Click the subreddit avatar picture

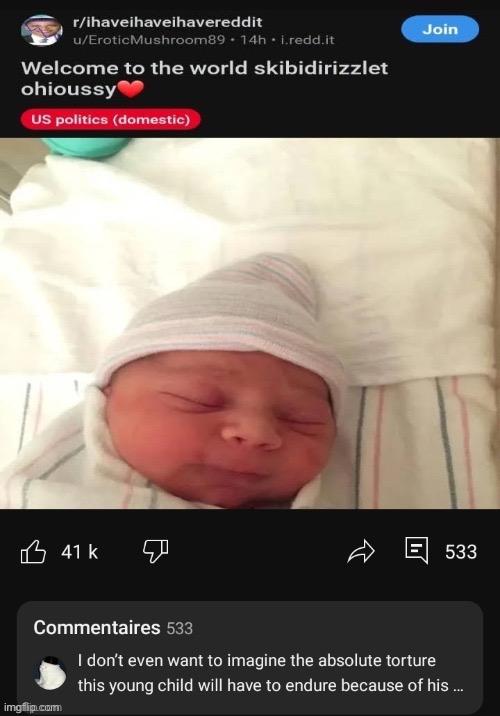[x=42, y=31]
